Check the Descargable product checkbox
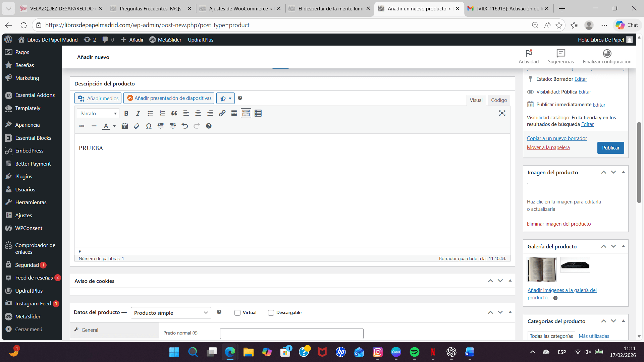This screenshot has height=362, width=644. coord(271,313)
